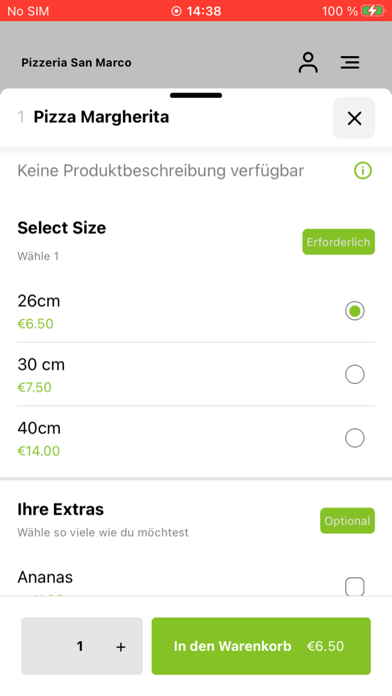This screenshot has height=696, width=392.
Task: Tap the Ihre Extras section heading
Action: click(x=60, y=509)
